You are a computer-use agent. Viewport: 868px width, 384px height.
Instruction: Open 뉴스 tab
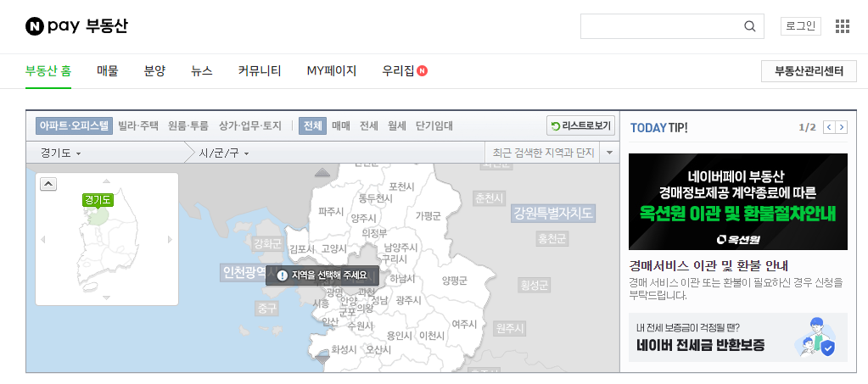pos(201,71)
